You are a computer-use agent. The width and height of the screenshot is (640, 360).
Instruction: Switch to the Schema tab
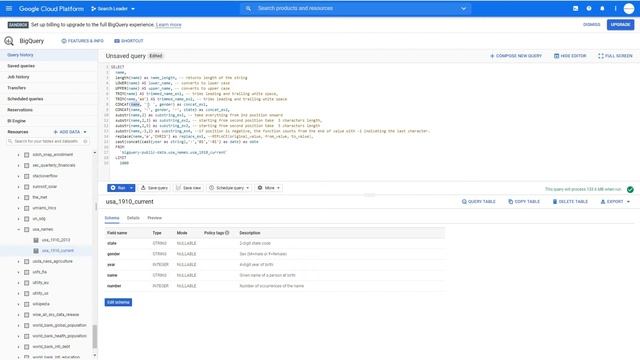pos(112,218)
